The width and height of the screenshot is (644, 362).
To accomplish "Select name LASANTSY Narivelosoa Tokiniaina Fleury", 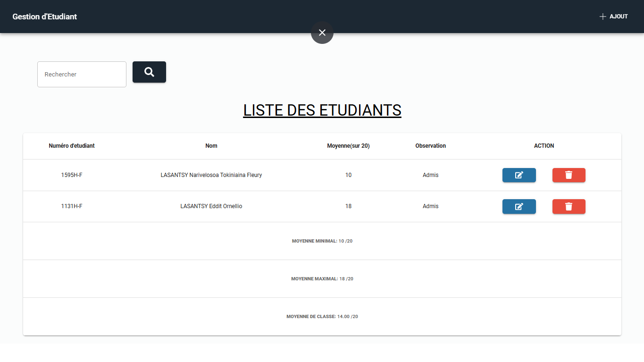I will tap(211, 175).
